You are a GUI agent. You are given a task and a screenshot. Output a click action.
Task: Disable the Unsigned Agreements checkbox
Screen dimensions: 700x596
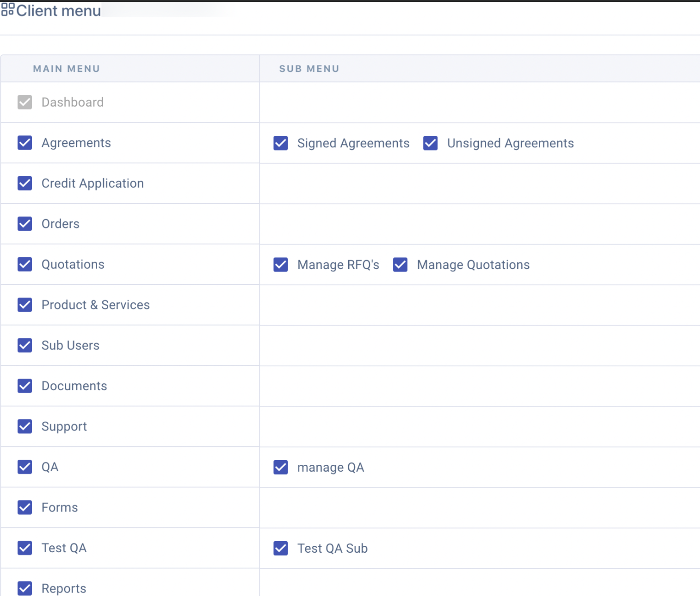click(x=431, y=143)
